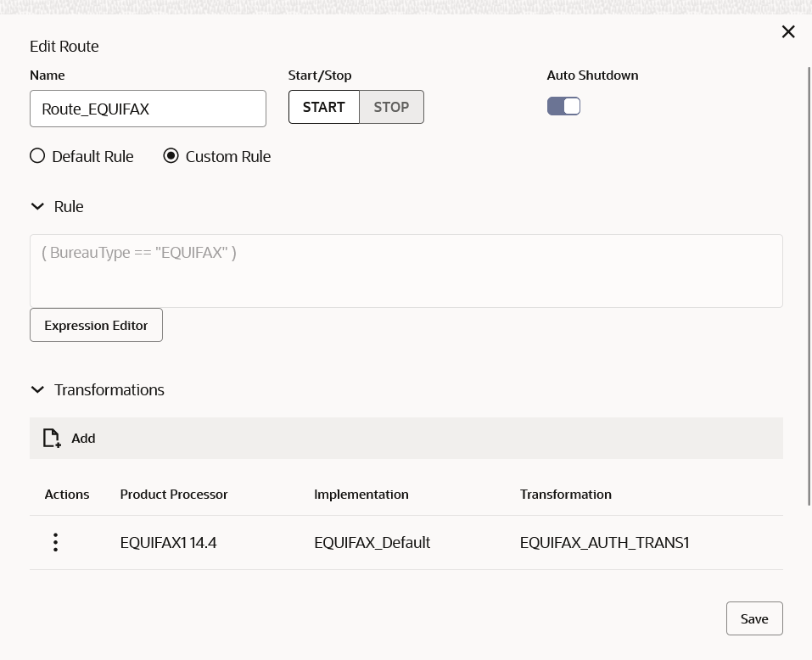Click the Implementation column header

pyautogui.click(x=361, y=495)
